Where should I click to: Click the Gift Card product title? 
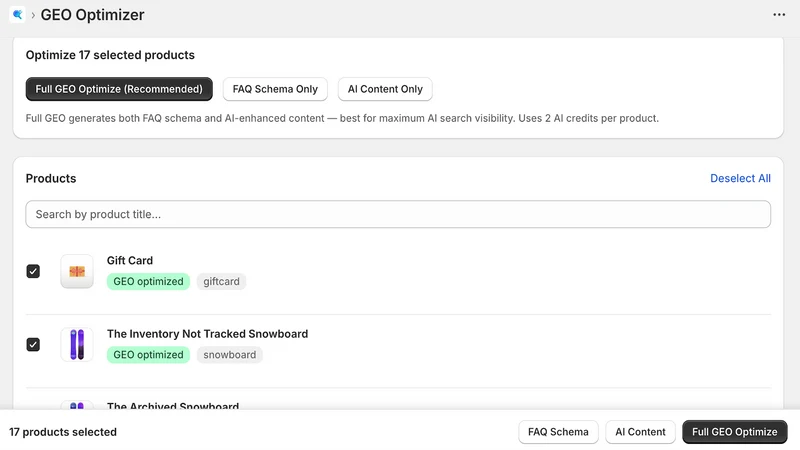[x=130, y=260]
